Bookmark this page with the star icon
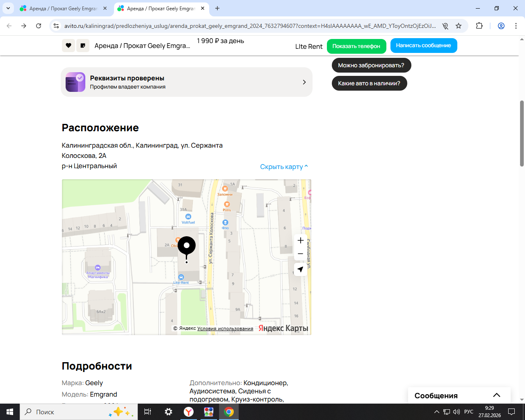 click(459, 26)
